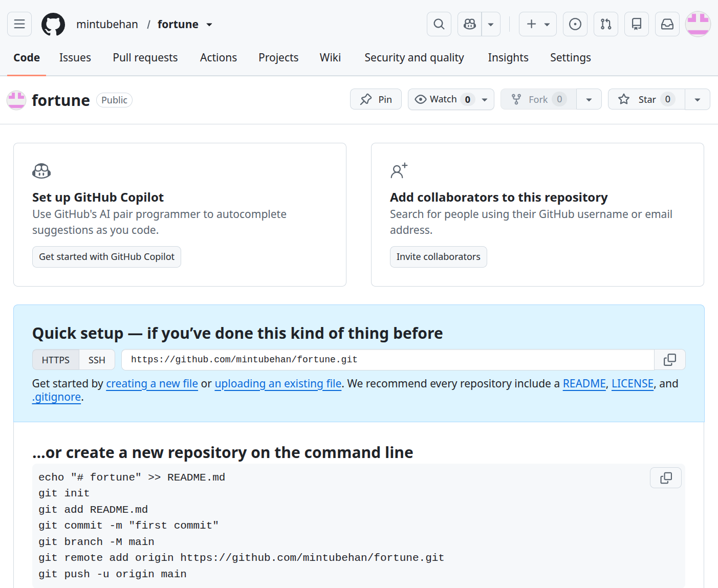This screenshot has width=718, height=588.
Task: Open the Repositories header icon
Action: [637, 24]
